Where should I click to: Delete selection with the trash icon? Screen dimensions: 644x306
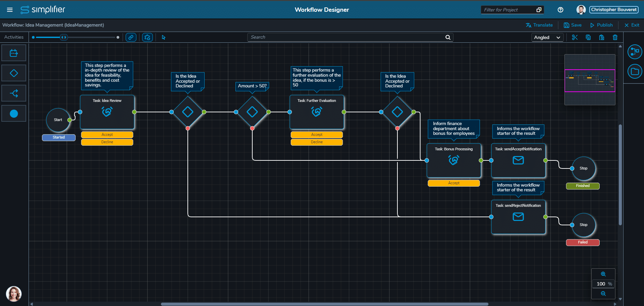[615, 37]
